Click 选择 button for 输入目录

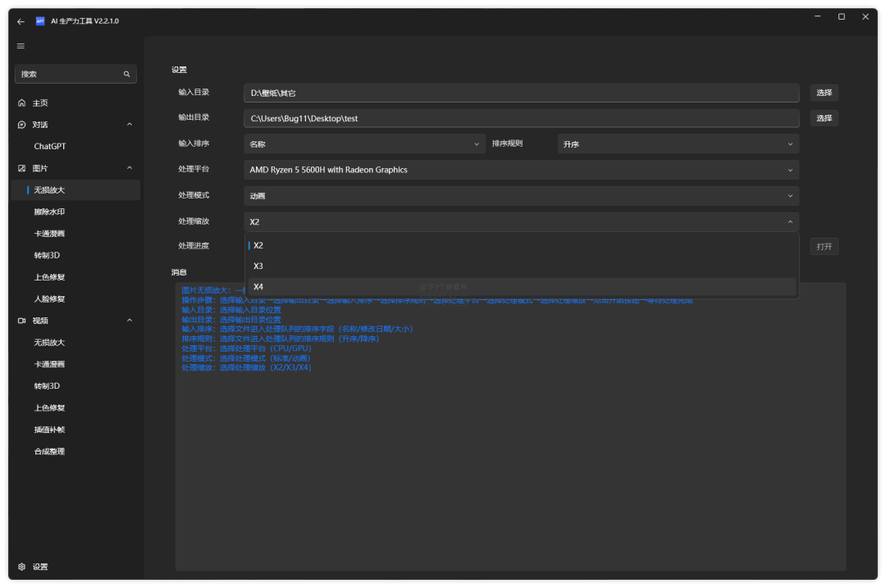[x=824, y=93]
